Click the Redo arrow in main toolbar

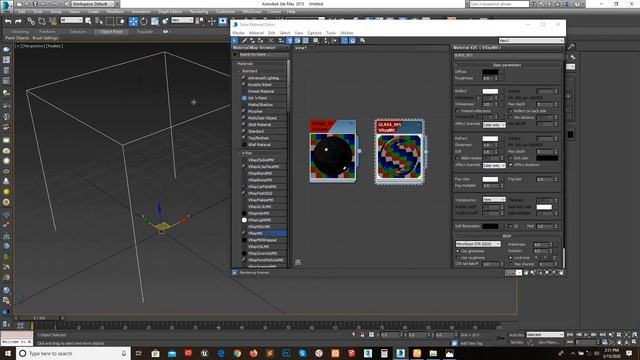coord(18,21)
